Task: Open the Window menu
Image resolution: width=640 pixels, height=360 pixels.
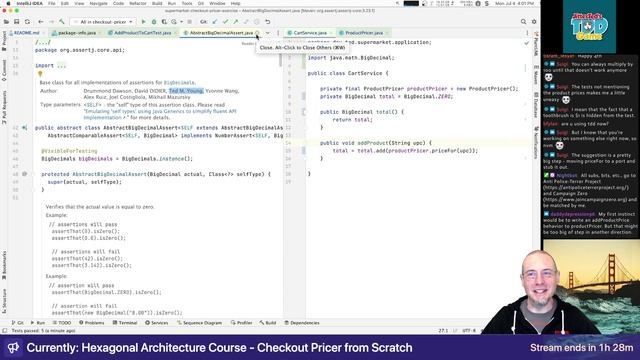Action: 217,3
